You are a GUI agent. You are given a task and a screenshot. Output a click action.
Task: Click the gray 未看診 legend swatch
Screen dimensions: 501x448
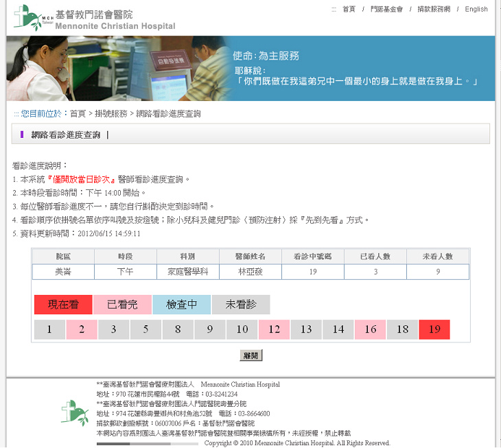241,305
